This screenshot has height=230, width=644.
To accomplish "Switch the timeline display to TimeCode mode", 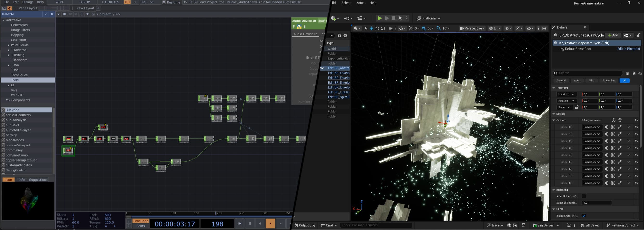I will [140, 221].
